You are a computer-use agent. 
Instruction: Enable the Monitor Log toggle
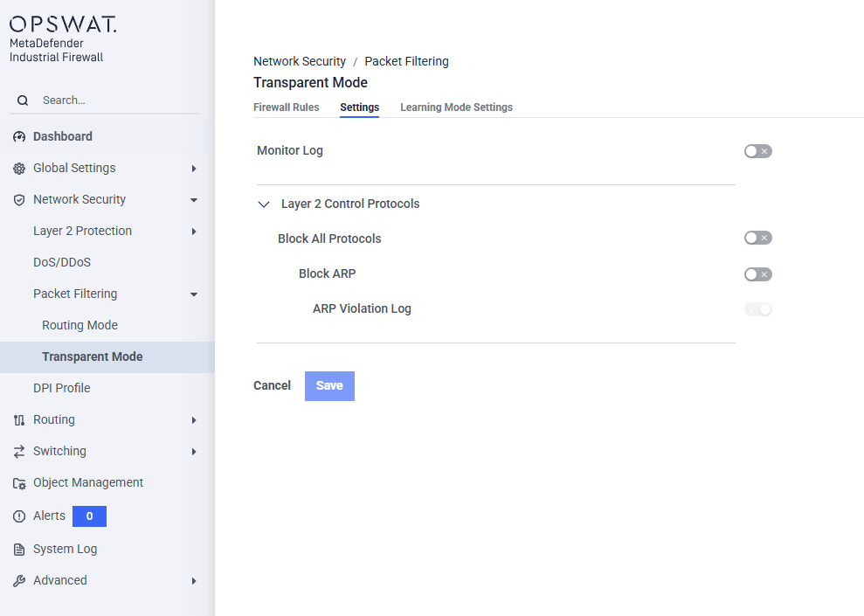(x=757, y=151)
